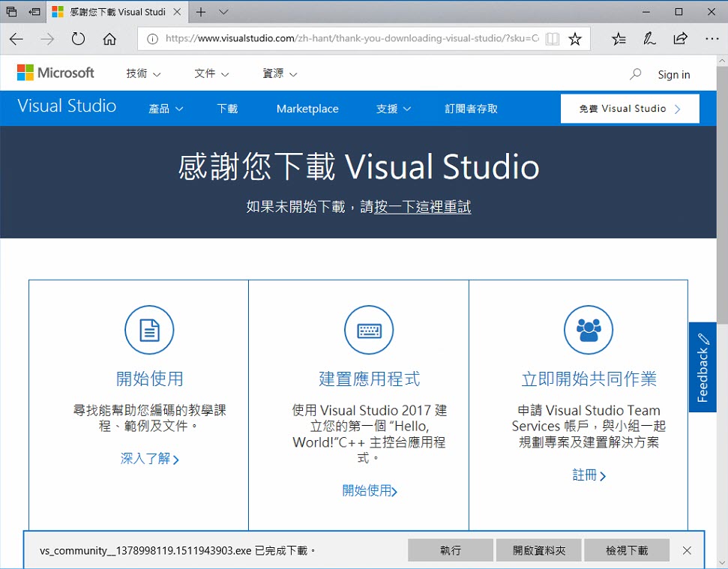Viewport: 728px width, 569px height.
Task: Click the Visual Studio brand title
Action: (x=67, y=106)
